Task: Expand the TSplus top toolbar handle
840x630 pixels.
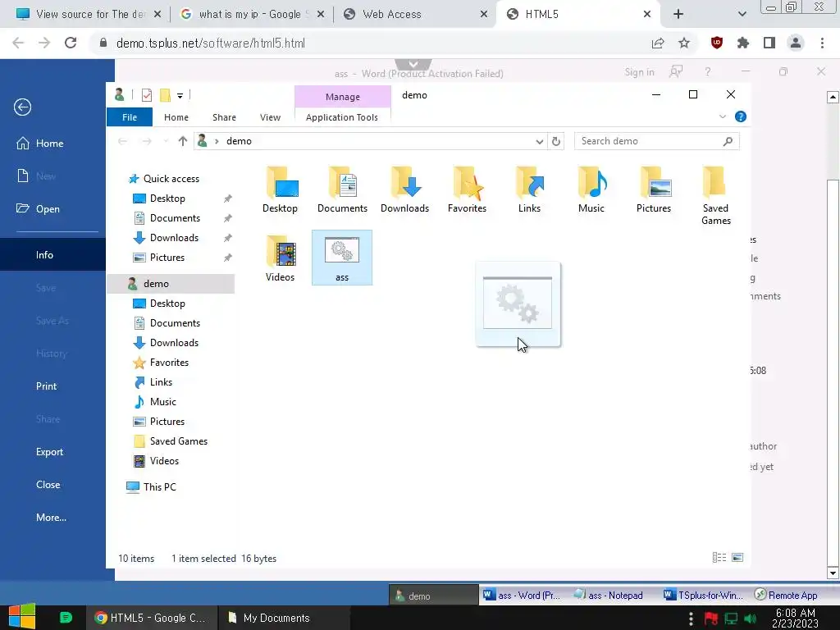Action: click(x=413, y=64)
